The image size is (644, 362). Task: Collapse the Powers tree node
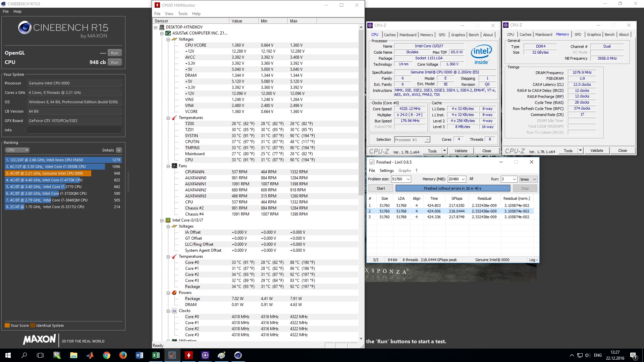168,293
